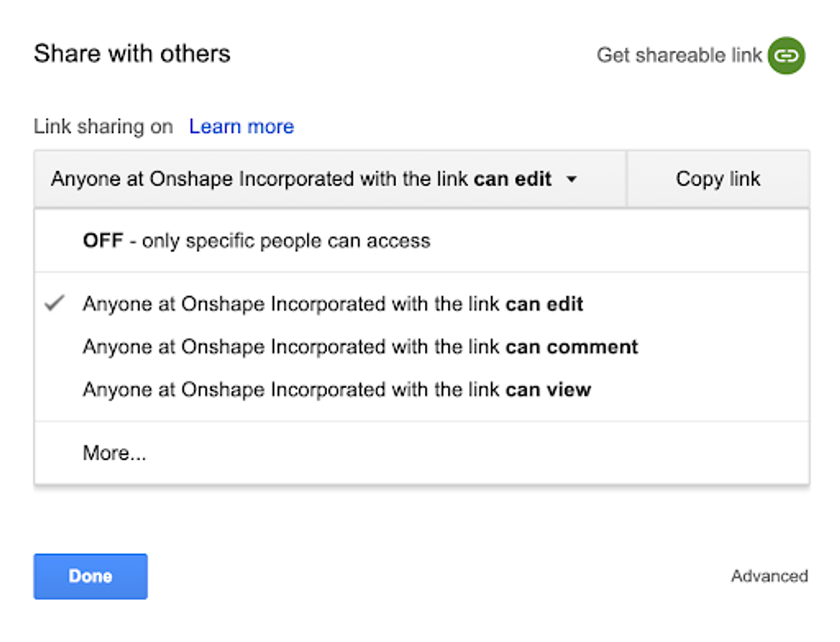The image size is (840, 642).
Task: Click the bold OFF word in list
Action: pos(103,241)
